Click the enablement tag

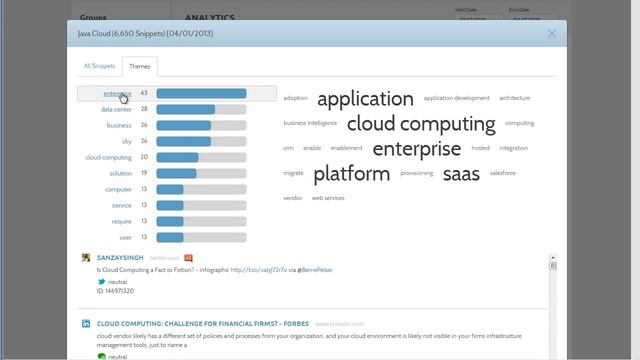347,148
